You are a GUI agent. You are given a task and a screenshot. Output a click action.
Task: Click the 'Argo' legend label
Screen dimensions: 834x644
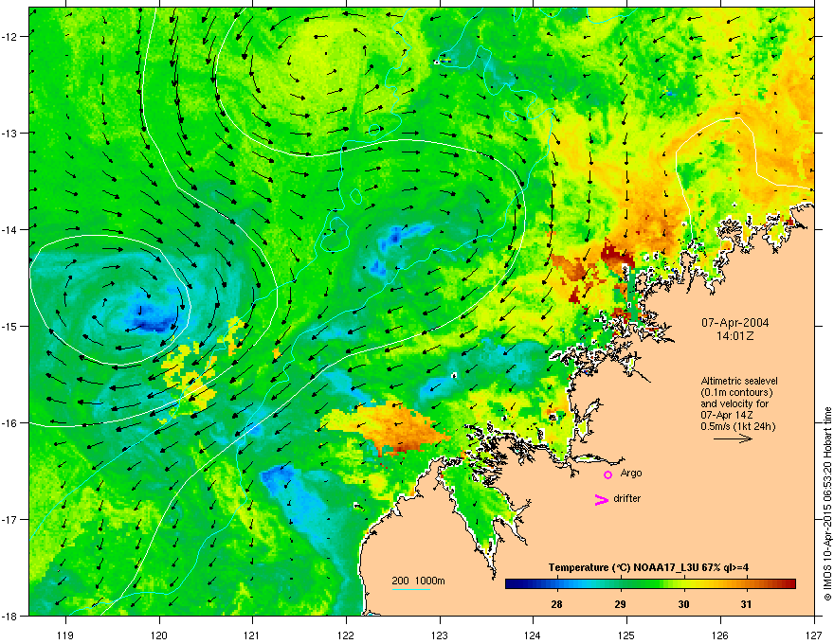pos(631,474)
